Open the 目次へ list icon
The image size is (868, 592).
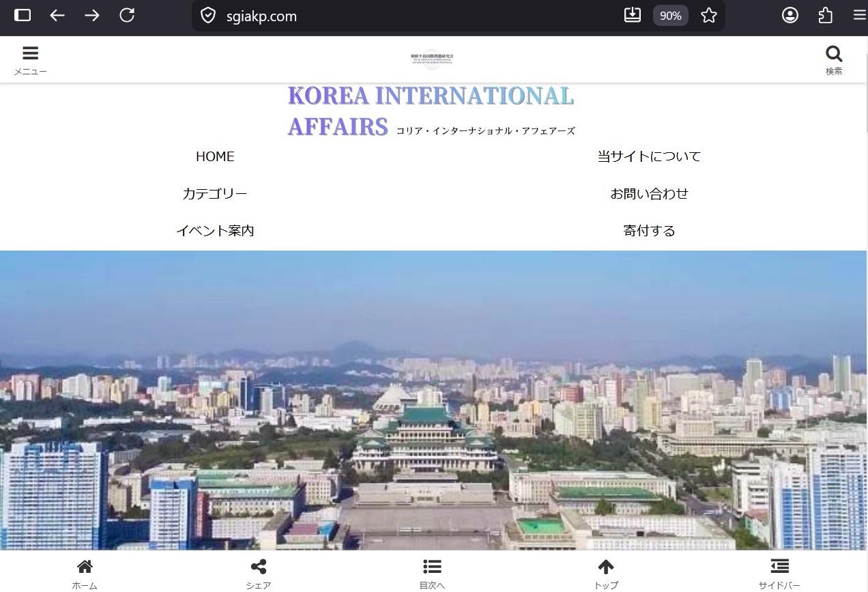pos(432,567)
